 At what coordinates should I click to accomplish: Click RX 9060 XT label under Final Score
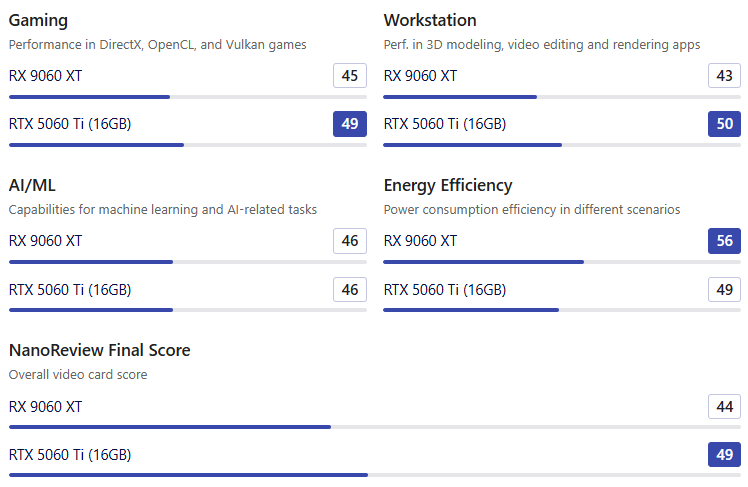tap(45, 407)
